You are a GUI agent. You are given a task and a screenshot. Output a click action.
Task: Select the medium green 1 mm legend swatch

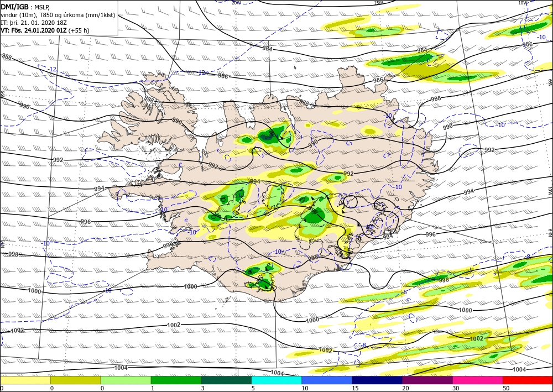[176, 380]
